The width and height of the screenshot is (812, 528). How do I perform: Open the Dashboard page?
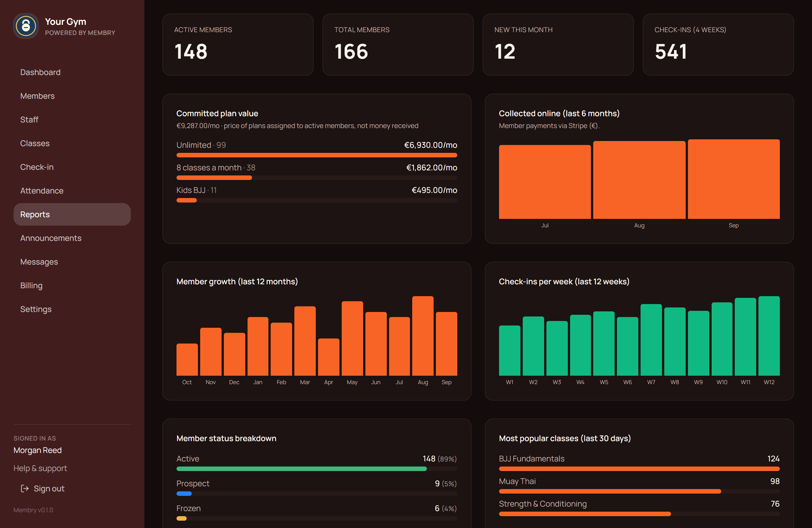click(x=72, y=72)
